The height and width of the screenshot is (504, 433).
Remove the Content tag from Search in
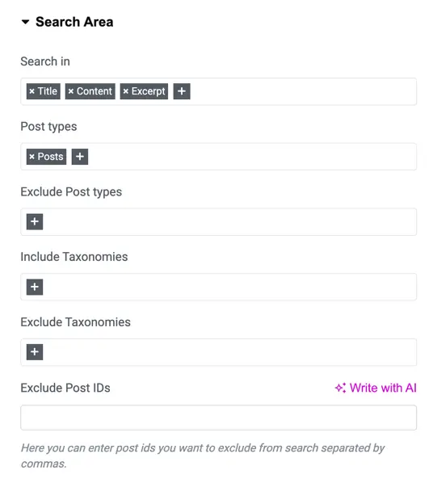click(71, 91)
